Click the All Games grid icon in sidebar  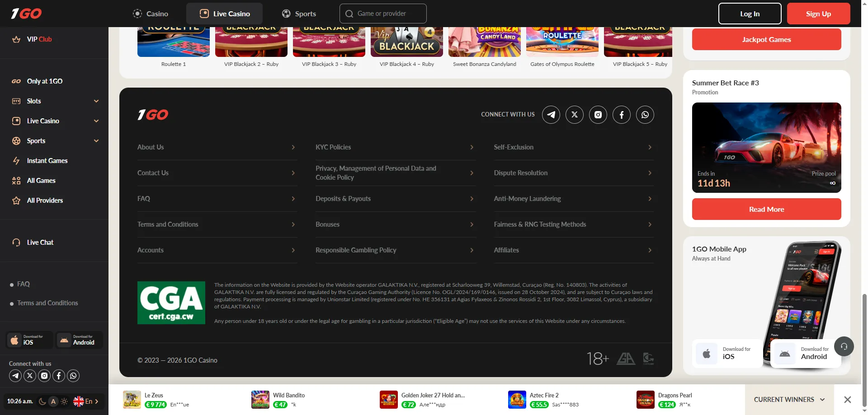pyautogui.click(x=16, y=181)
